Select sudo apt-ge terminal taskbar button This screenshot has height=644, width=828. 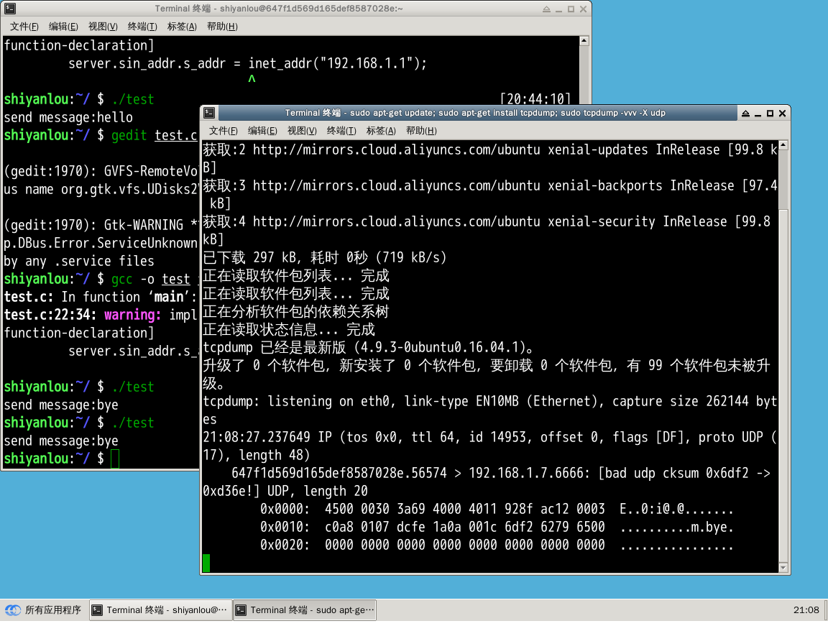click(305, 610)
